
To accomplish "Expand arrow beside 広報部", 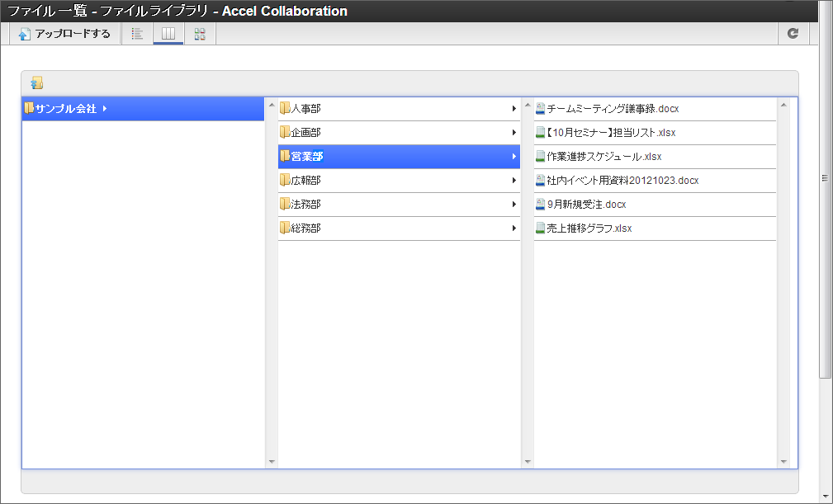I will (x=514, y=181).
